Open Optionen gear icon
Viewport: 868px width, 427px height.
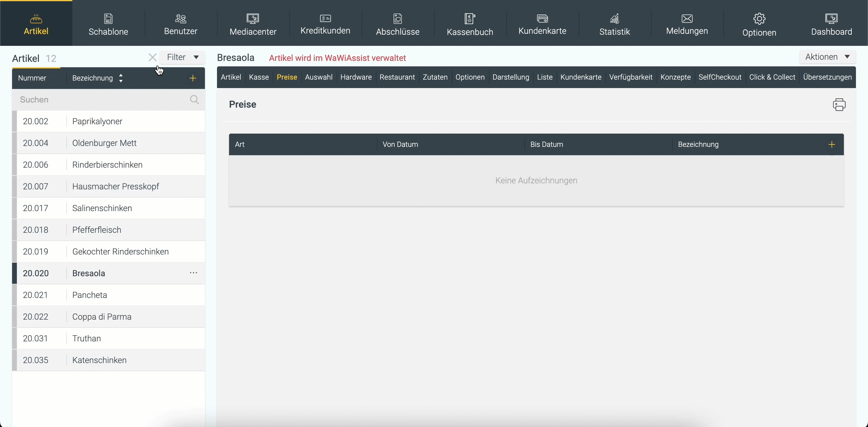click(x=759, y=18)
